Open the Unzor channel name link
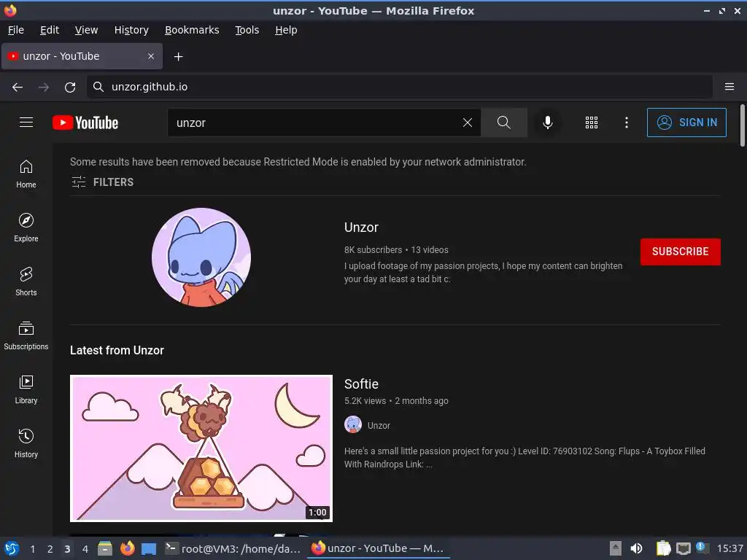747x560 pixels. (x=361, y=227)
